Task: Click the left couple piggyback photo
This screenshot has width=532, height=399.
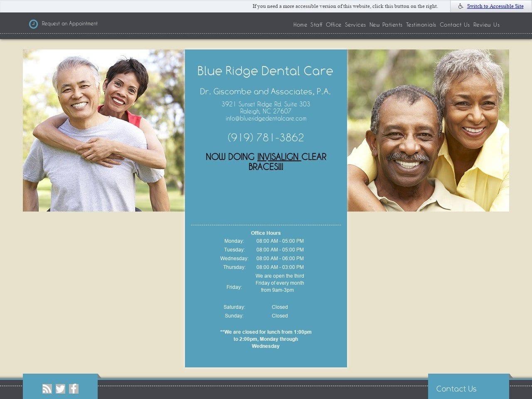Action: click(x=103, y=131)
